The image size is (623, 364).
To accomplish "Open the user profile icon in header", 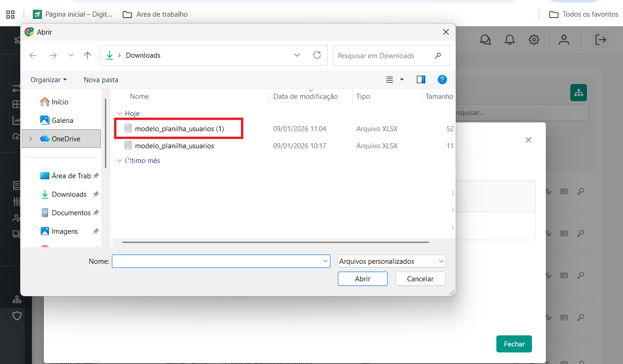I will (564, 40).
